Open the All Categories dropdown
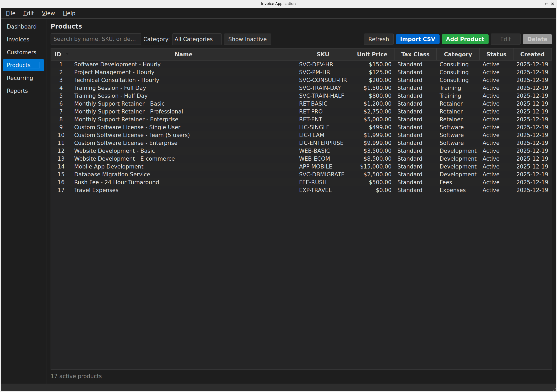 [x=197, y=39]
